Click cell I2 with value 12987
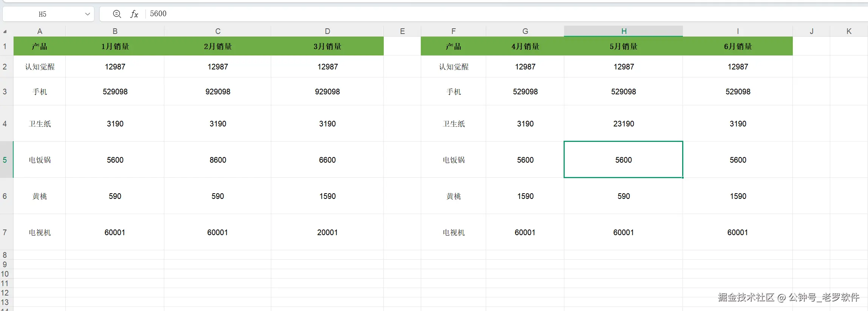The image size is (868, 311). 738,67
